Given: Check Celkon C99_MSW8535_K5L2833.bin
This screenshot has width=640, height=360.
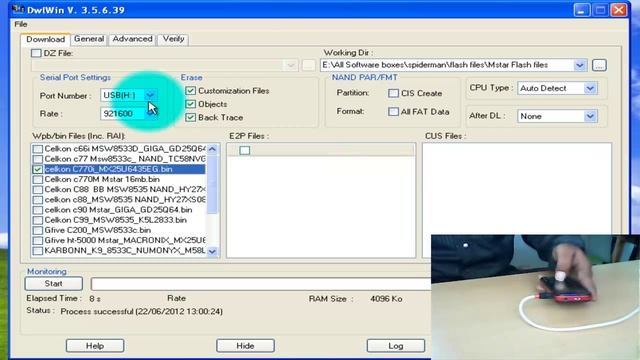Looking at the screenshot, I should [x=38, y=220].
